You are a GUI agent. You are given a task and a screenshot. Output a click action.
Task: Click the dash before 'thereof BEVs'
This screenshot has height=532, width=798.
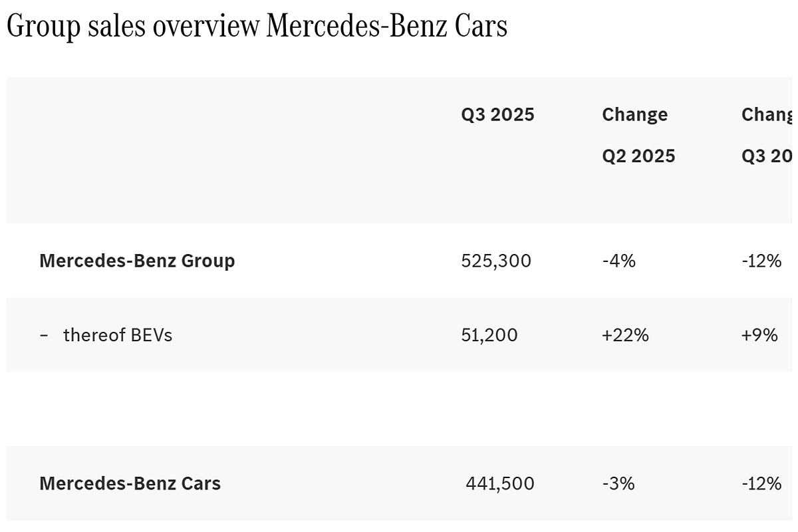coord(44,335)
